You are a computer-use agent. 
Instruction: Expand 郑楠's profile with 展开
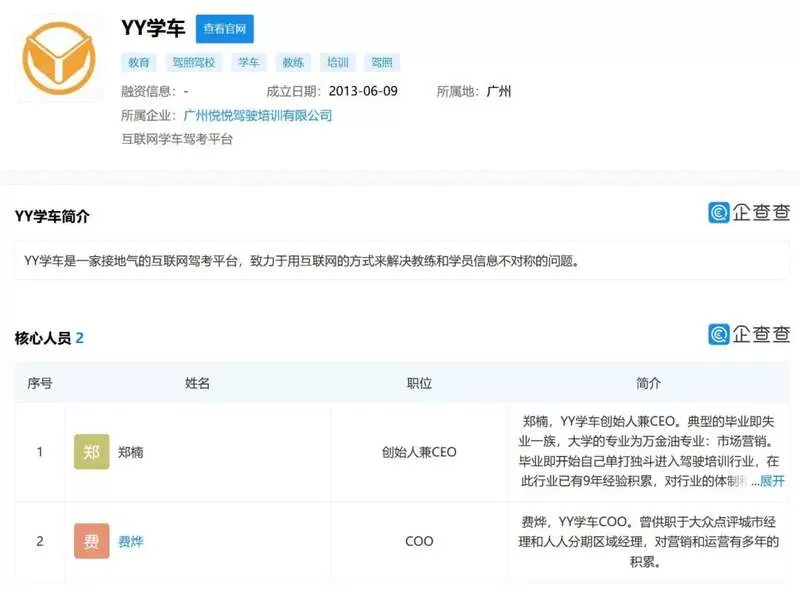pyautogui.click(x=772, y=481)
